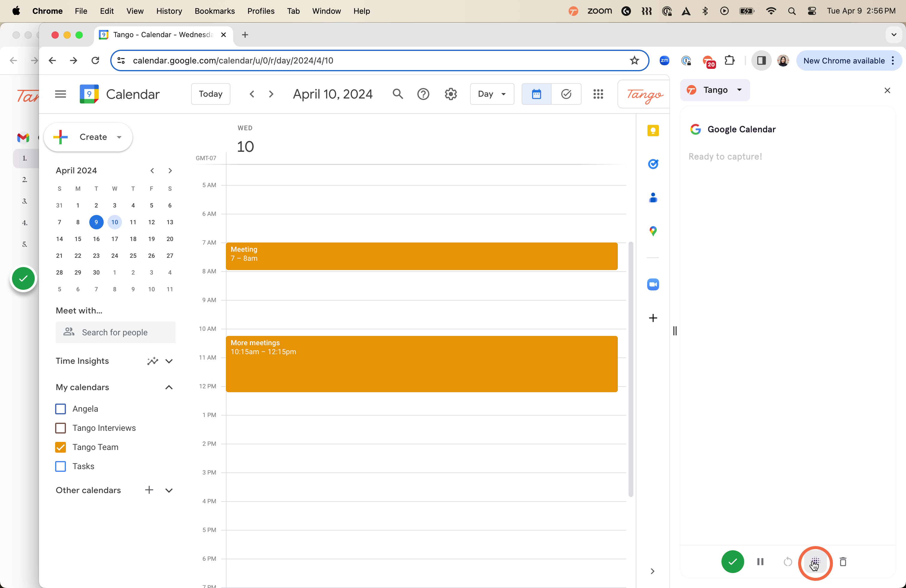The height and width of the screenshot is (588, 906).
Task: Open the Google Calendar main menu hamburger
Action: pyautogui.click(x=60, y=94)
